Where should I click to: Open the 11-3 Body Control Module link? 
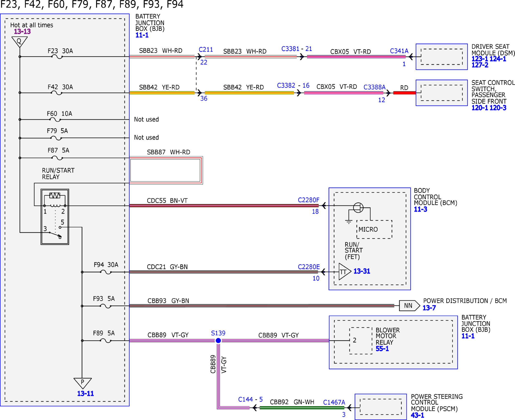(420, 209)
